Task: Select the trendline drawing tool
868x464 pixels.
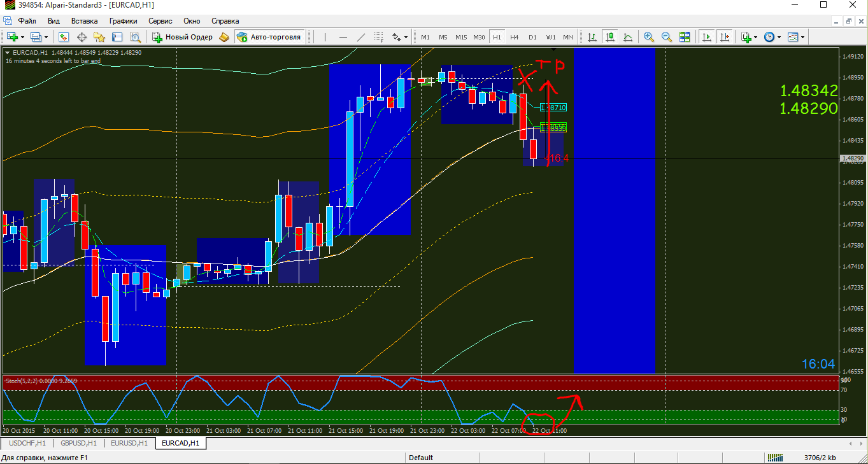Action: click(361, 37)
